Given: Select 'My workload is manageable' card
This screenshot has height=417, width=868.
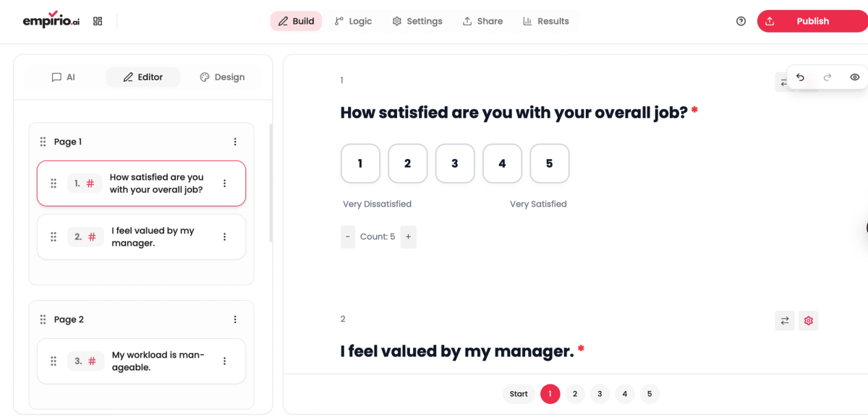Looking at the screenshot, I should coord(141,361).
